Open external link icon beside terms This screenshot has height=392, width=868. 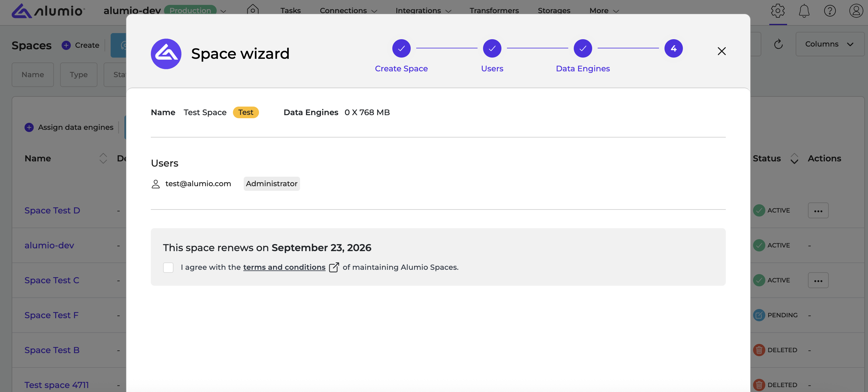pos(333,267)
